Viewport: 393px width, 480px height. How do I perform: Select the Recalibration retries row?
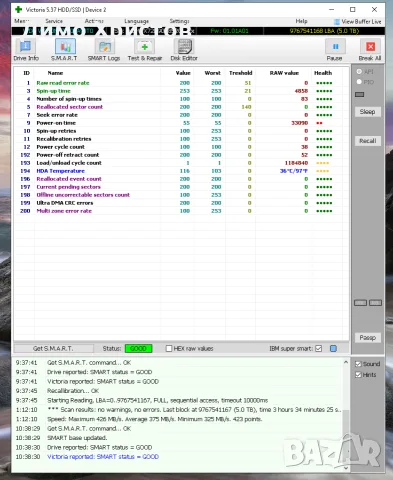tap(181, 139)
